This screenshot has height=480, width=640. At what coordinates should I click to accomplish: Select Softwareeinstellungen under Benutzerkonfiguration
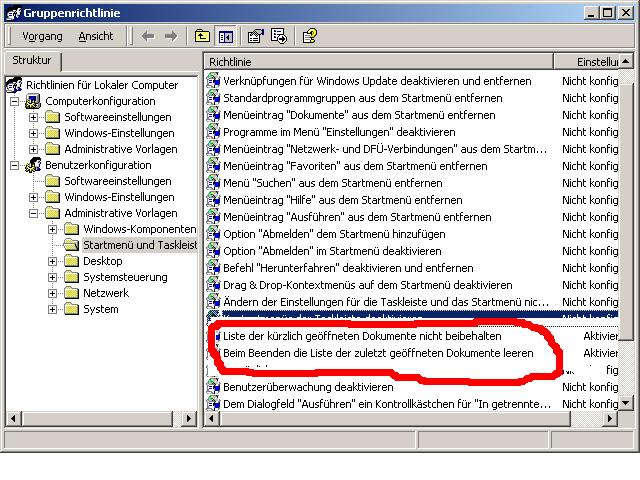[x=118, y=181]
